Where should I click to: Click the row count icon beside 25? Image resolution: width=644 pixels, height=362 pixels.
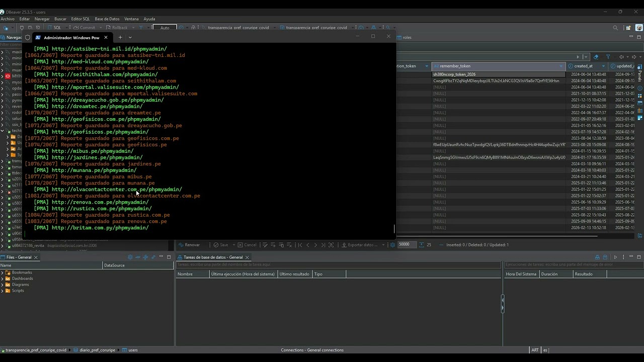coord(422,245)
